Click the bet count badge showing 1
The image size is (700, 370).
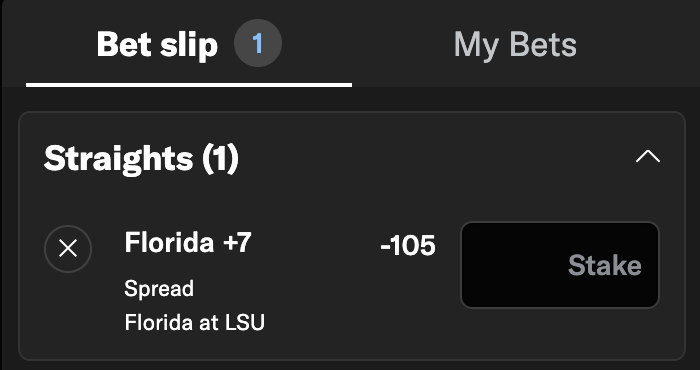[x=258, y=43]
